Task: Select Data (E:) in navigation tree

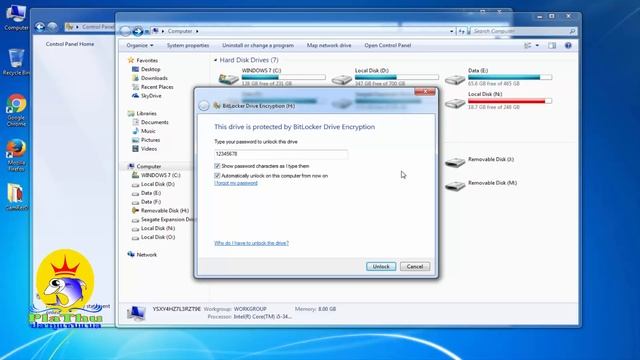Action: coord(151,193)
